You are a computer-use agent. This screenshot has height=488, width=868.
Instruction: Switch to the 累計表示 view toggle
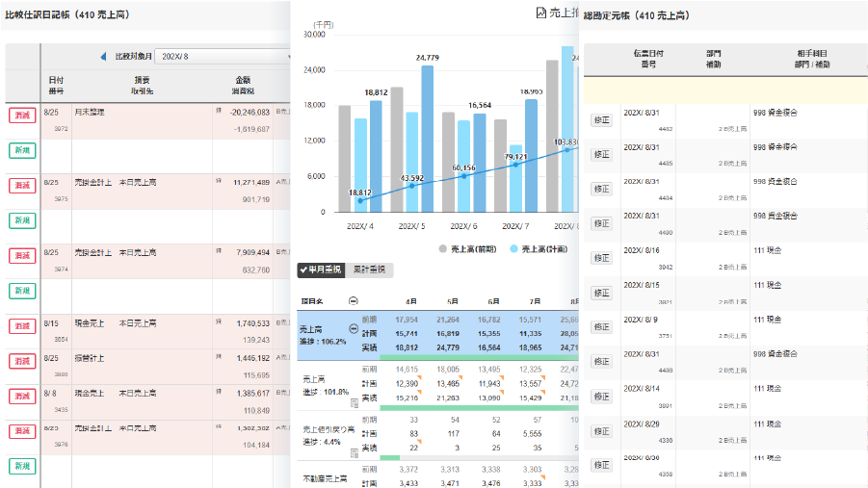coord(370,270)
